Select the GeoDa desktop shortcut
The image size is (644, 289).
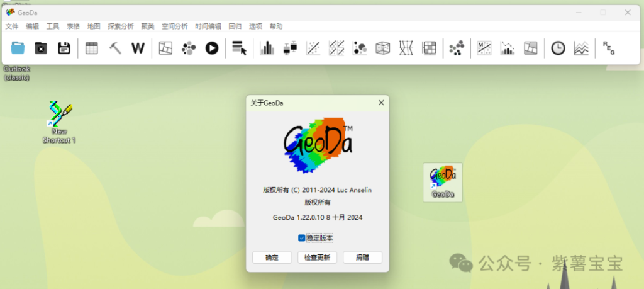tap(443, 181)
